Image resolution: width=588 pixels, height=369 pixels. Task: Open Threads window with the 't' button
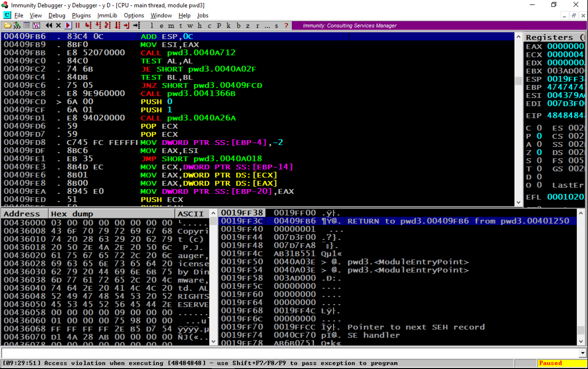pyautogui.click(x=181, y=25)
